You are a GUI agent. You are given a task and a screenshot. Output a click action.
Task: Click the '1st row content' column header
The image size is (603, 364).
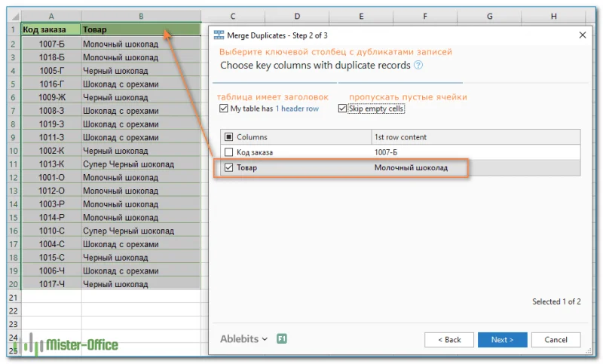point(400,137)
